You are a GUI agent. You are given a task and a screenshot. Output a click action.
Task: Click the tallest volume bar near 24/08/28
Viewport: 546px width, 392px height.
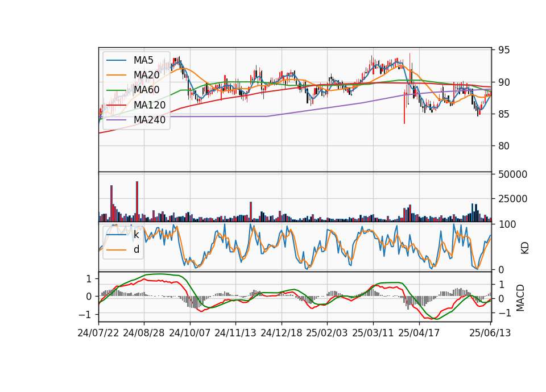tap(137, 201)
